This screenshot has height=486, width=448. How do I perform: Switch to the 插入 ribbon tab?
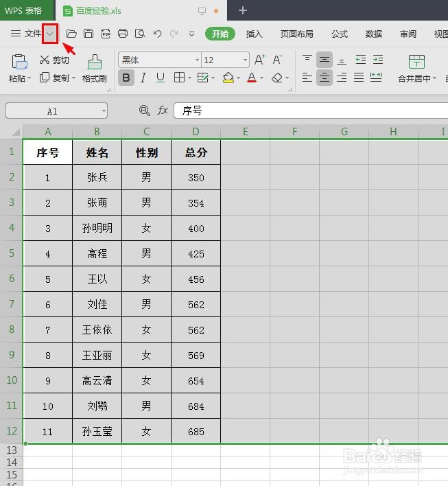[x=254, y=34]
